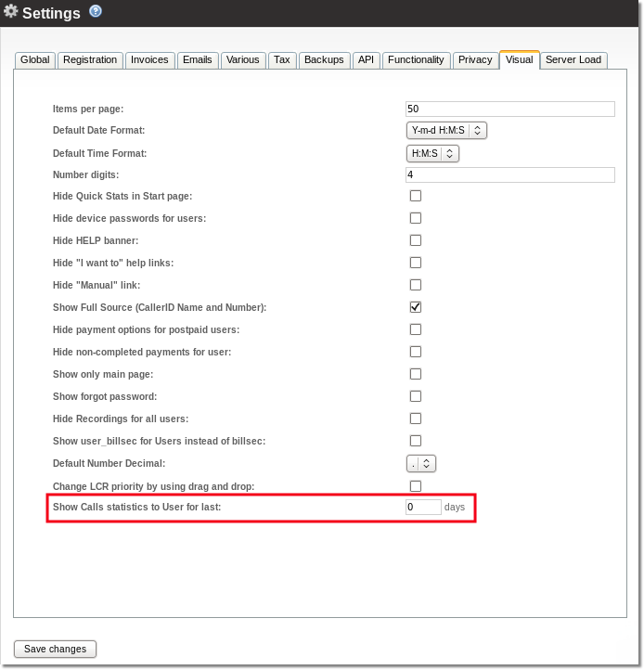This screenshot has height=670, width=644.
Task: Open the help question mark icon
Action: coord(96,12)
